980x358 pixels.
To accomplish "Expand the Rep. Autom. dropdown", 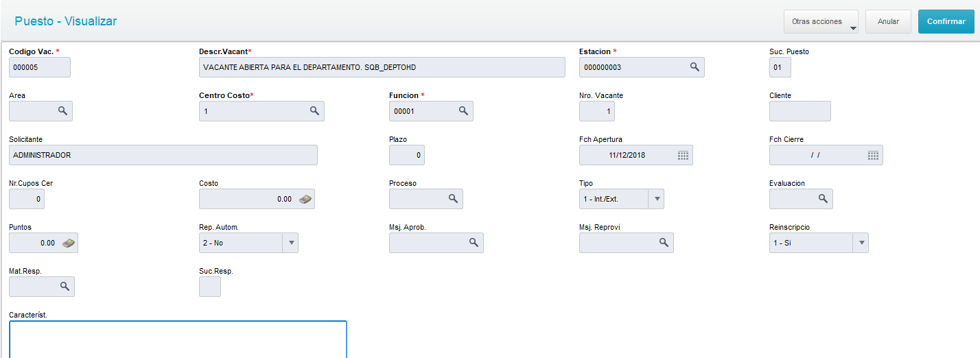I will pyautogui.click(x=291, y=243).
